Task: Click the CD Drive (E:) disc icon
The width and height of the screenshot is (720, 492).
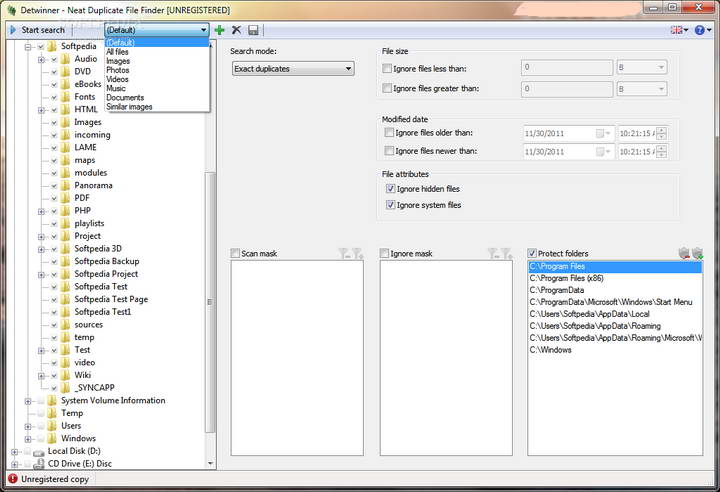Action: click(39, 464)
